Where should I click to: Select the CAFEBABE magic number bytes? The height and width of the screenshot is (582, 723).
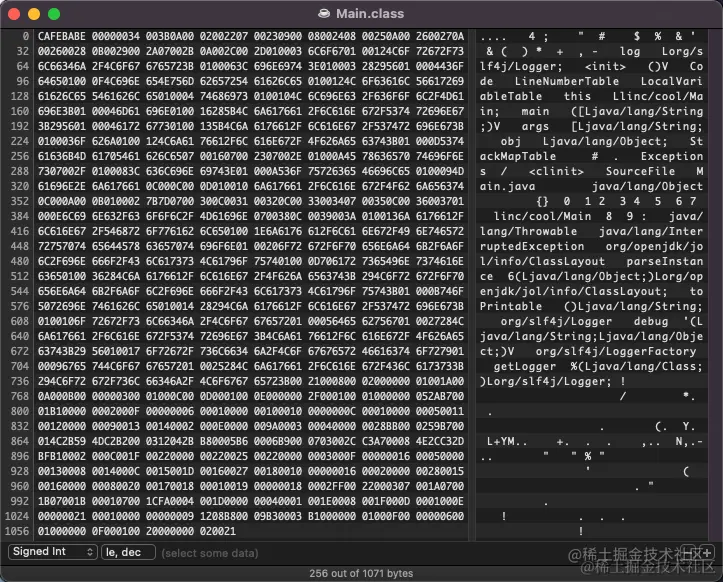point(61,36)
